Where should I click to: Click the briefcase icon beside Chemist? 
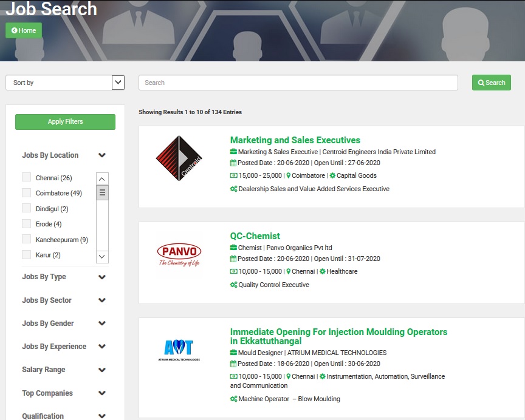[x=233, y=248]
